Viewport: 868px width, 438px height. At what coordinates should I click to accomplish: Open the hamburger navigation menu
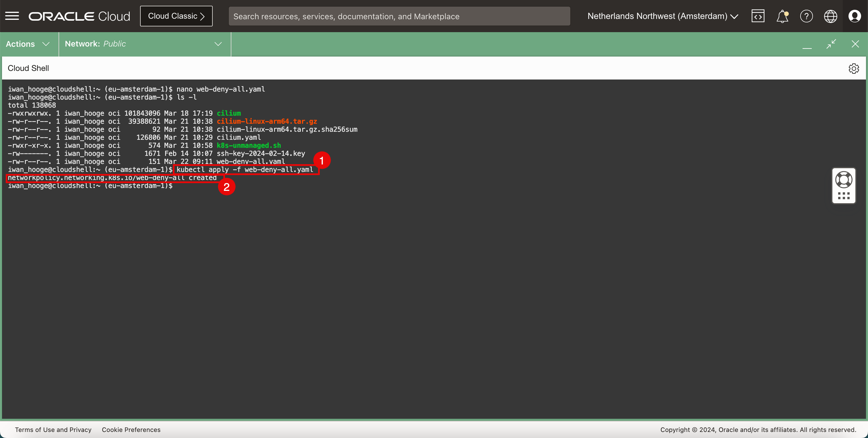[12, 16]
